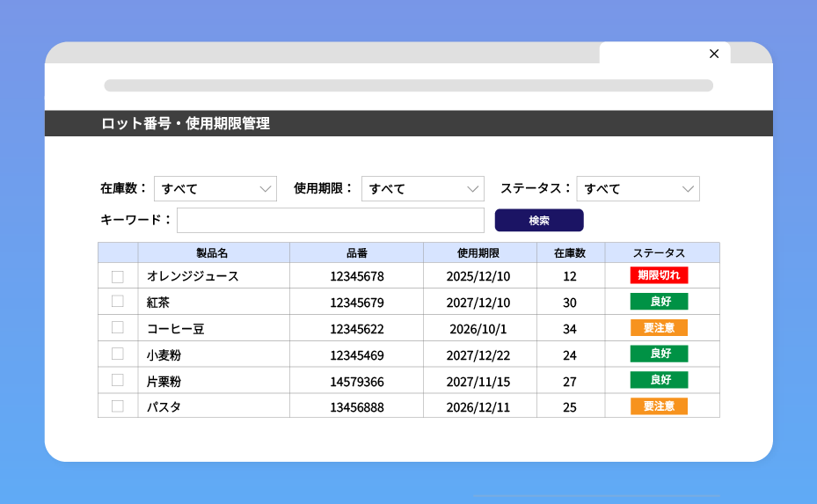817x504 pixels.
Task: Open the ステータス filter dropdown
Action: point(638,189)
